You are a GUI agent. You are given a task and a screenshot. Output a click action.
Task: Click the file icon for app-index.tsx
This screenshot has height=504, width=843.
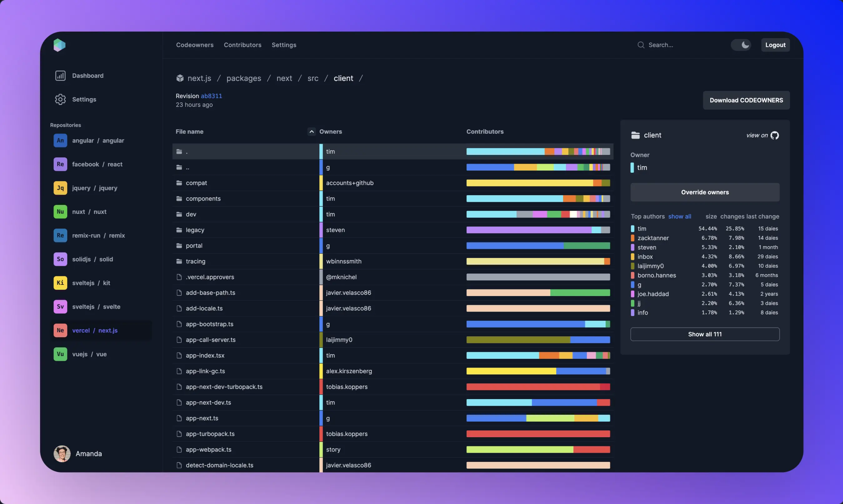coord(179,356)
